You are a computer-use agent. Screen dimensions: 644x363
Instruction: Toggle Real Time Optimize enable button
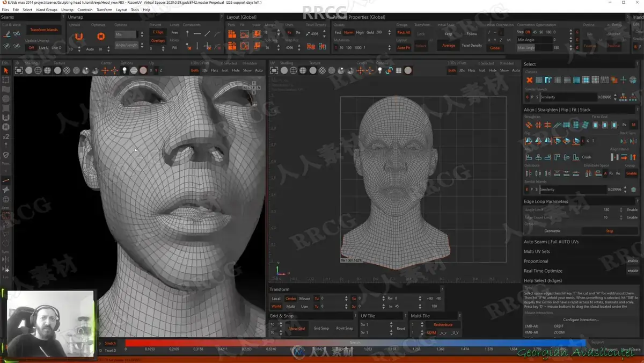(633, 271)
